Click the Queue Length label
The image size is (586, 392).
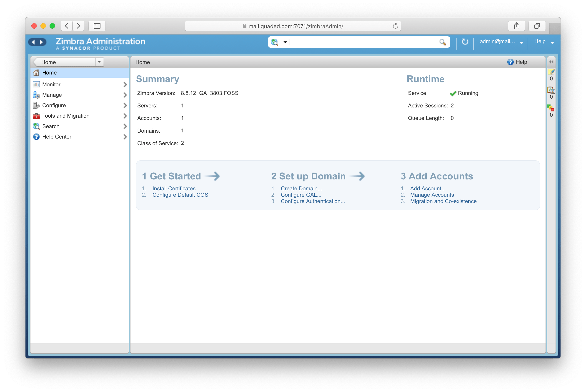click(426, 118)
